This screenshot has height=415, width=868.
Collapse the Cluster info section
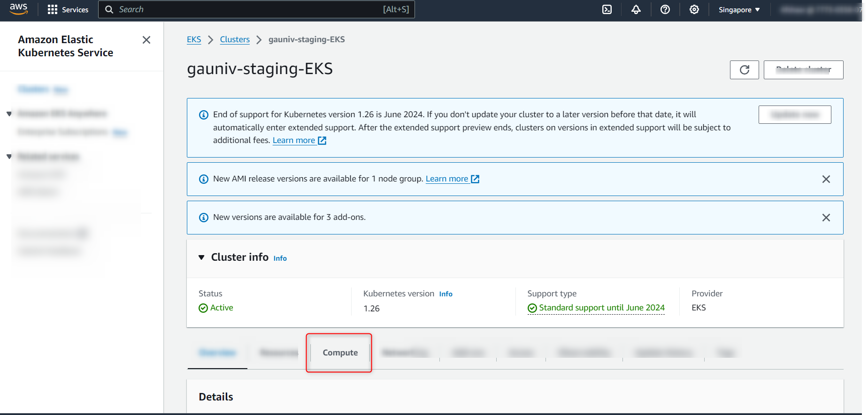tap(201, 257)
